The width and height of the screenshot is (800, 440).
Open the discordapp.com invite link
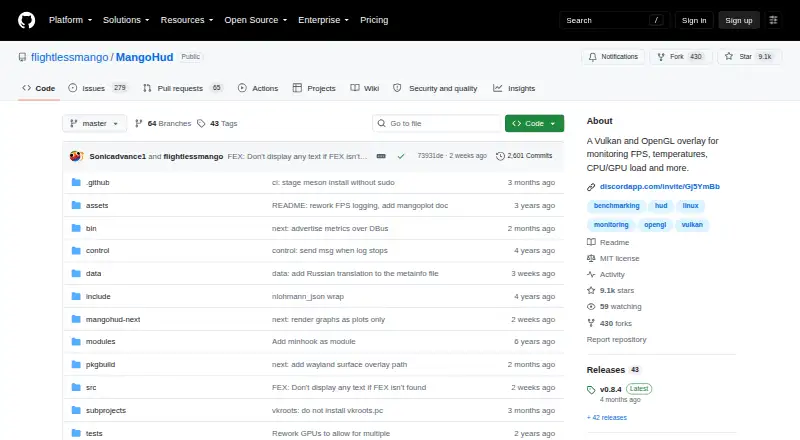[x=660, y=187]
